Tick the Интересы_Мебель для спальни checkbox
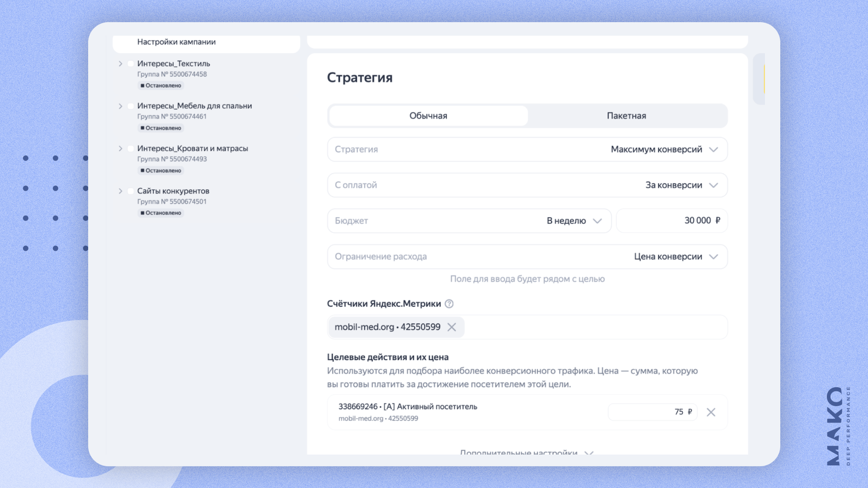The width and height of the screenshot is (868, 488). coord(131,106)
